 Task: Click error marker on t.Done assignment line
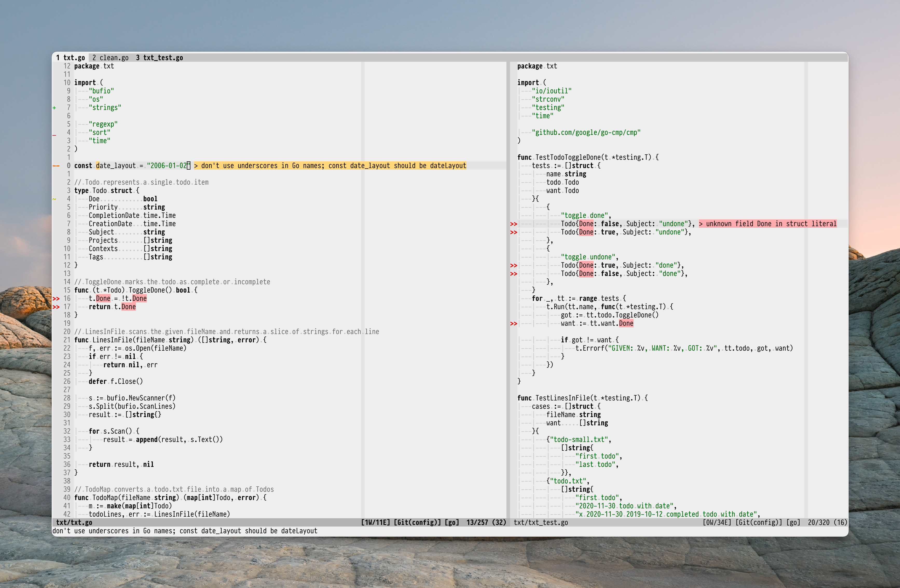(56, 299)
